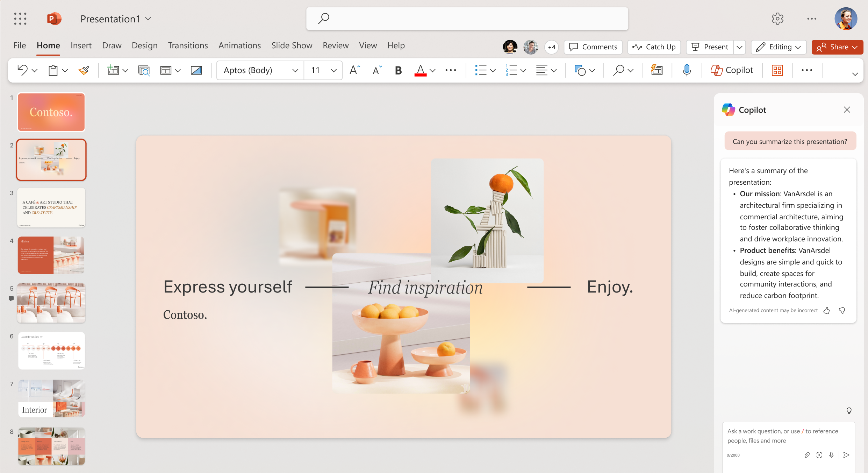This screenshot has height=473, width=868.
Task: Open ribbon overflow more options
Action: pos(807,70)
